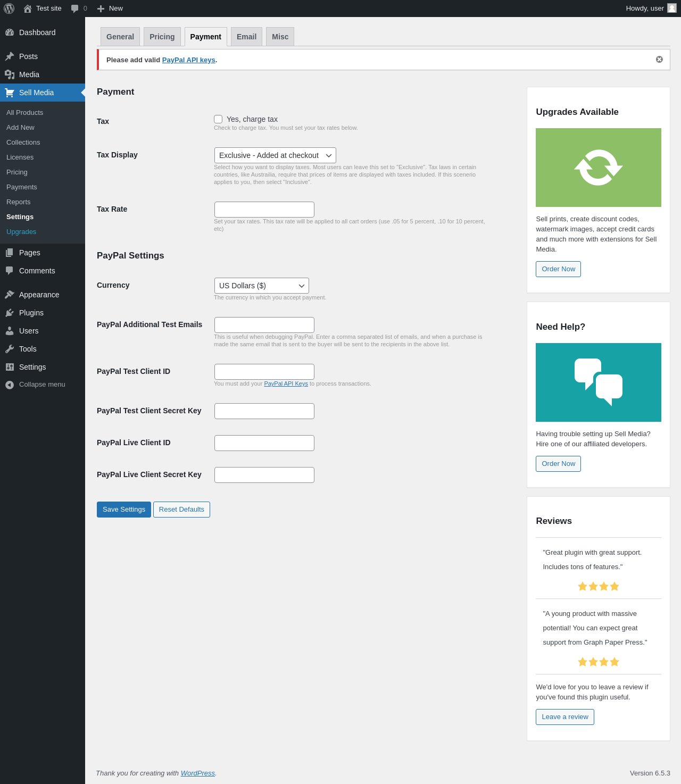Screen dimensions: 681x784
Task: Click Version 6.5.3 footer text
Action: (x=650, y=773)
